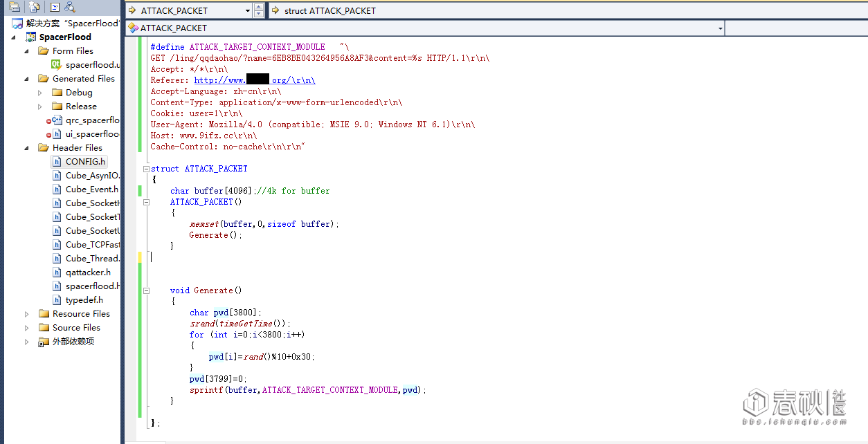Click the "pwd[i]=rand()%10+0x30;" line
This screenshot has height=444, width=868.
pyautogui.click(x=262, y=357)
